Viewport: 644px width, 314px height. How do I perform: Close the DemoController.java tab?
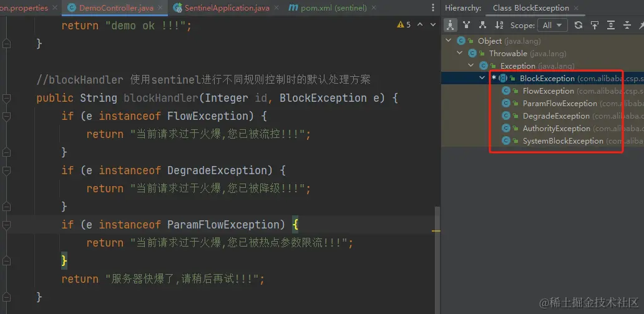tap(160, 8)
